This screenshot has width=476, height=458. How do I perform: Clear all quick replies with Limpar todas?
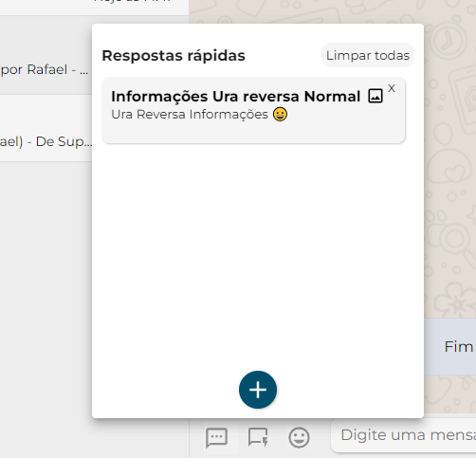click(x=368, y=55)
